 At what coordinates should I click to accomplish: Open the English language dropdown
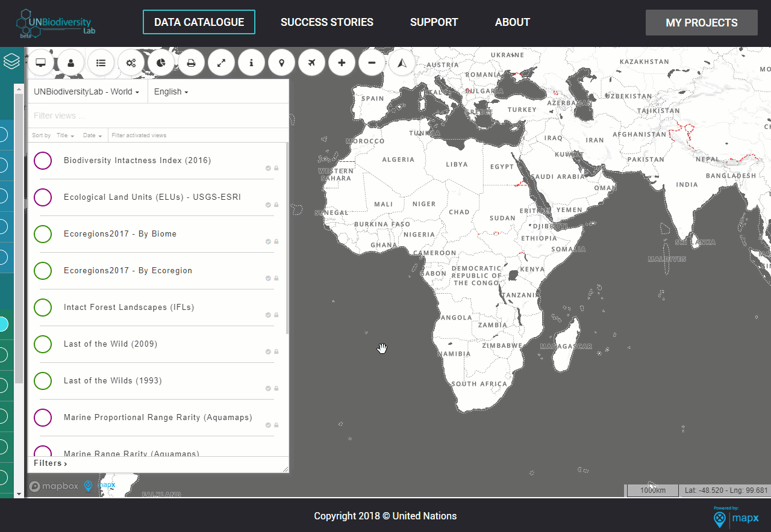171,91
